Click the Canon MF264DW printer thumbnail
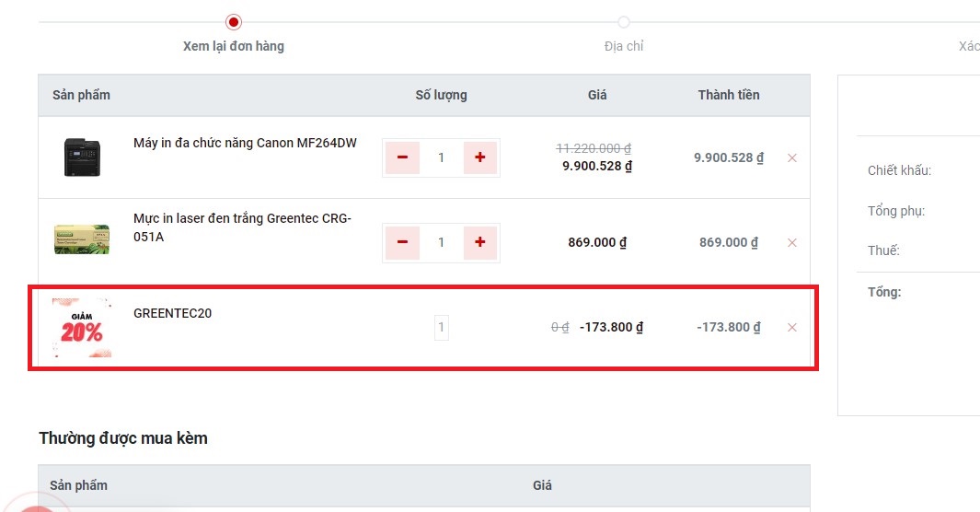This screenshot has height=512, width=980. pos(82,157)
